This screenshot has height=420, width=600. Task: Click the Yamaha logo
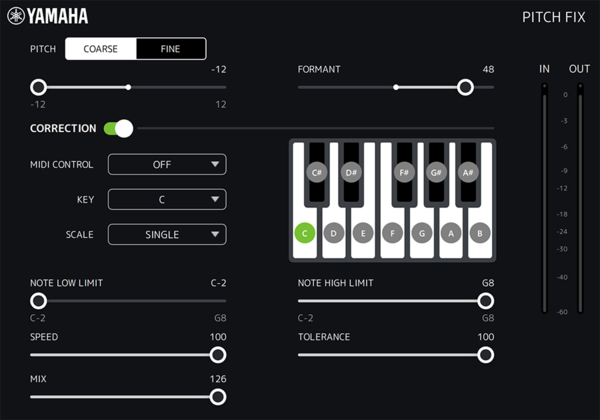[48, 16]
